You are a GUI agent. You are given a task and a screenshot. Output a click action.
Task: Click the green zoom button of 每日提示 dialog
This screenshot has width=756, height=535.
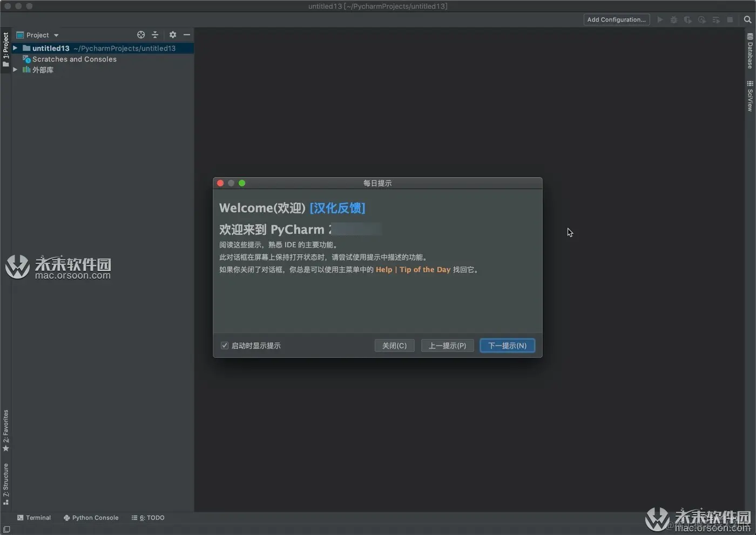(242, 183)
